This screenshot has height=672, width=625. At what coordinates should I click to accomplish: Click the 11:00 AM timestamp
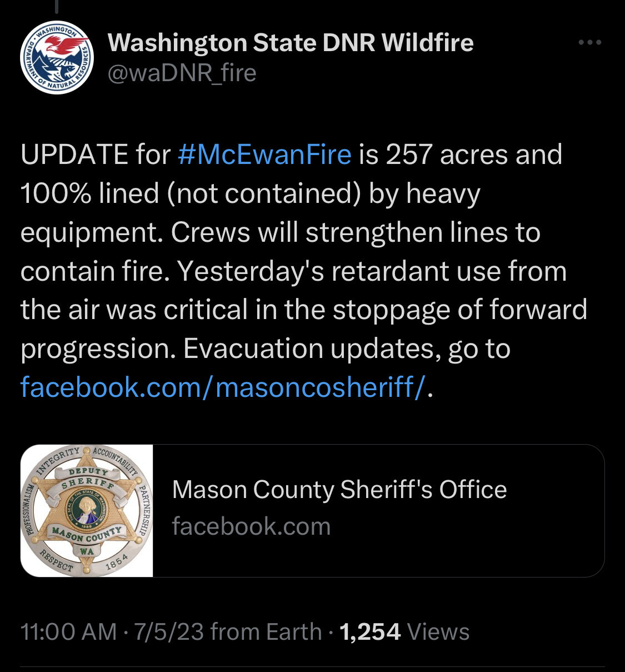click(68, 632)
